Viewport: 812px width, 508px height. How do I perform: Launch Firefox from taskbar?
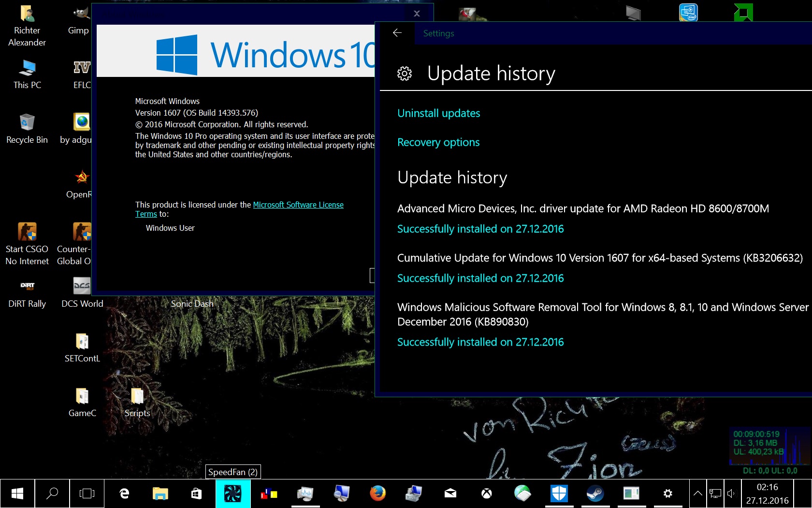pos(378,493)
